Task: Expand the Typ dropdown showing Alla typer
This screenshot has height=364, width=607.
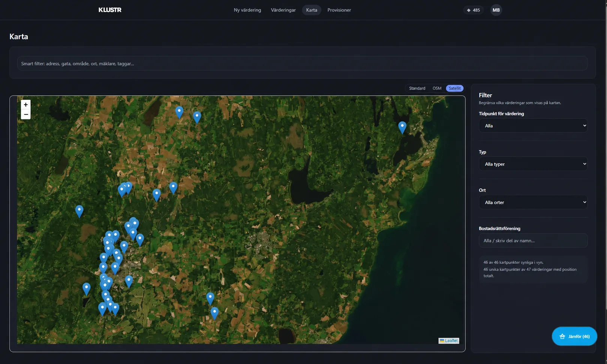Action: pos(533,164)
